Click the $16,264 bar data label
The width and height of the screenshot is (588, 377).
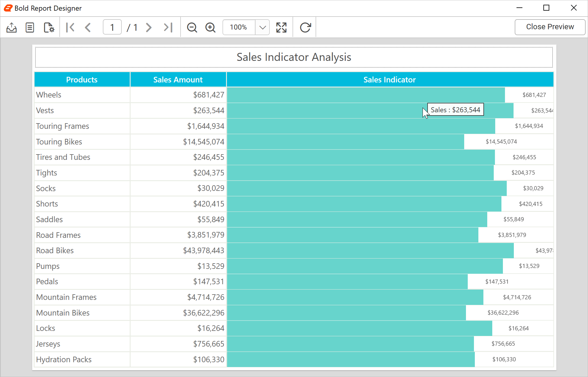tap(519, 328)
